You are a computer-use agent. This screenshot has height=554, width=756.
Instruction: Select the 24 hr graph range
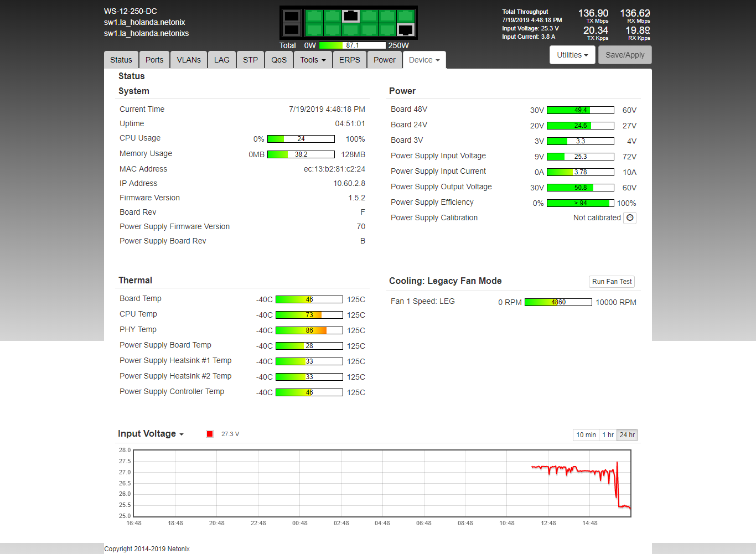click(x=627, y=435)
